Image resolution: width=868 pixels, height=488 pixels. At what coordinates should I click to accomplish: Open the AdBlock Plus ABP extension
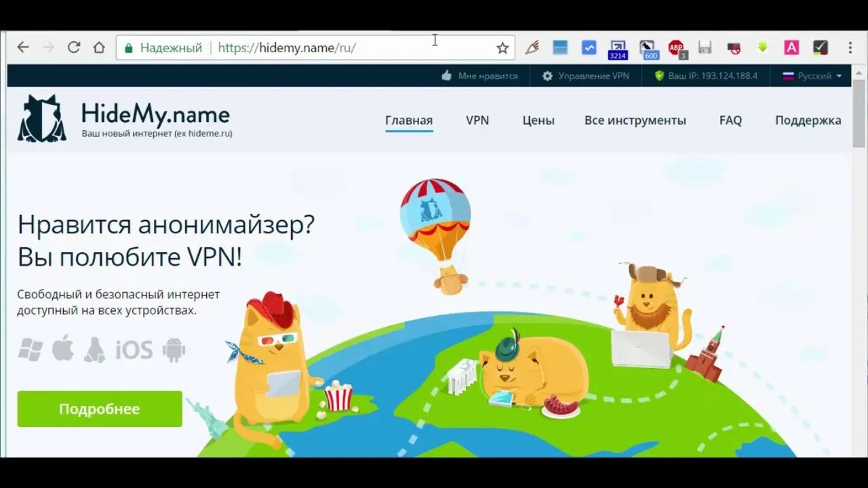(677, 49)
